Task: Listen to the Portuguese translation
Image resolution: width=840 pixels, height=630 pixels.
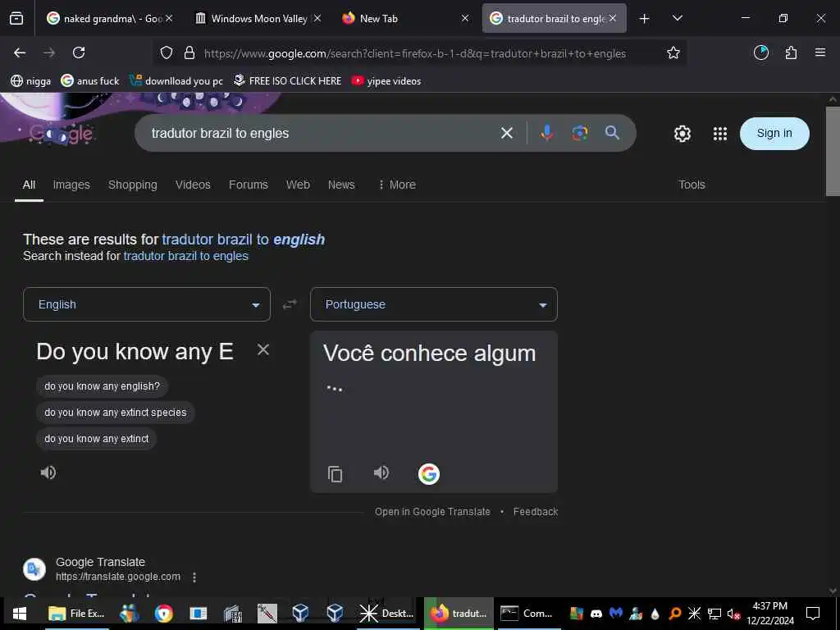Action: point(381,472)
